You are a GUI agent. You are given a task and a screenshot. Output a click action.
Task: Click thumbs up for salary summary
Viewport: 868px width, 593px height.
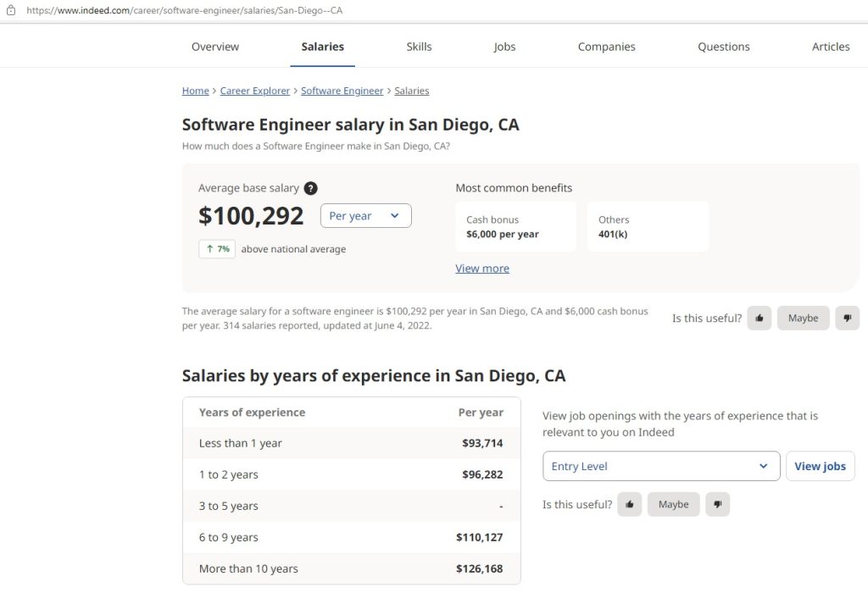pos(759,319)
